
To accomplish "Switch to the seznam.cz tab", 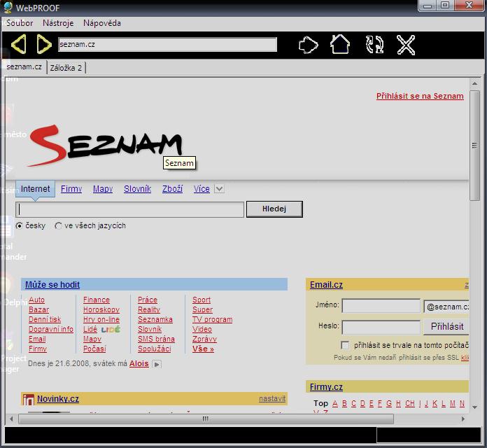I will pyautogui.click(x=24, y=66).
